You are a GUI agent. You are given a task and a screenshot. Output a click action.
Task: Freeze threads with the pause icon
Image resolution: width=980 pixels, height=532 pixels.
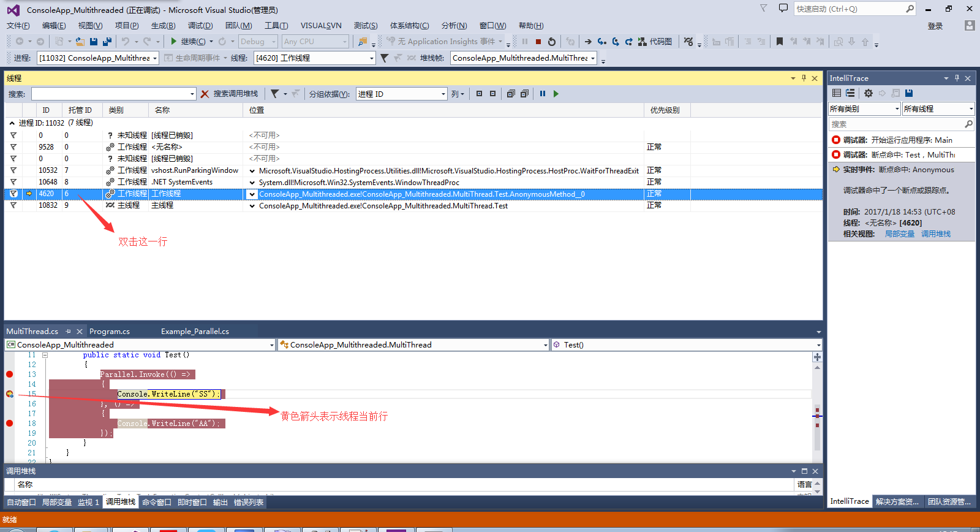543,94
